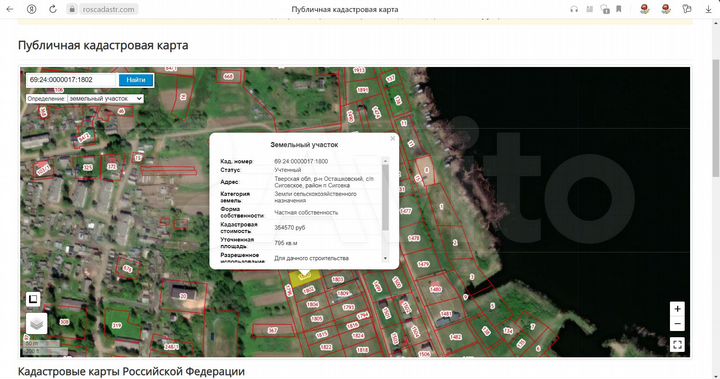Toggle fullscreen map view icon
The height and width of the screenshot is (379, 720).
677,344
